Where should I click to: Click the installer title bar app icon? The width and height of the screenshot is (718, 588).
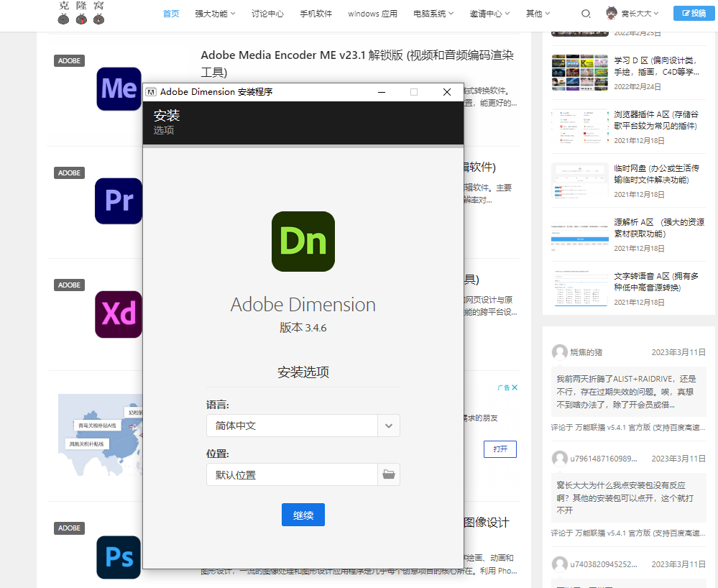(151, 92)
